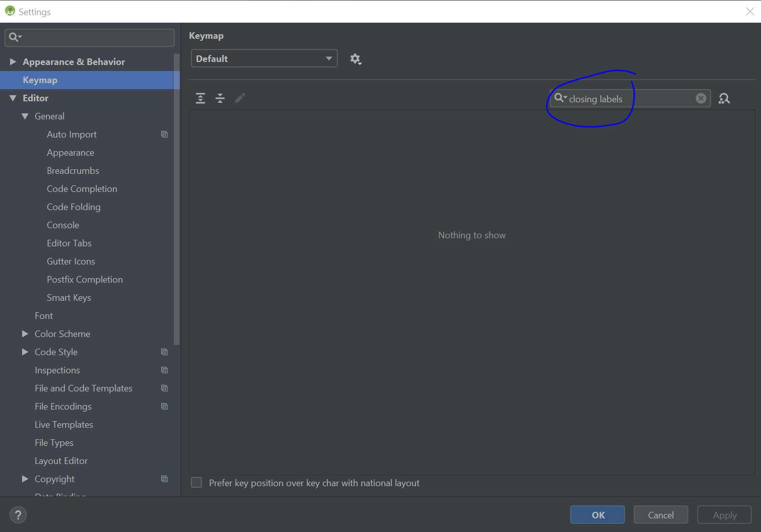Open the Live Templates settings page

click(x=63, y=424)
